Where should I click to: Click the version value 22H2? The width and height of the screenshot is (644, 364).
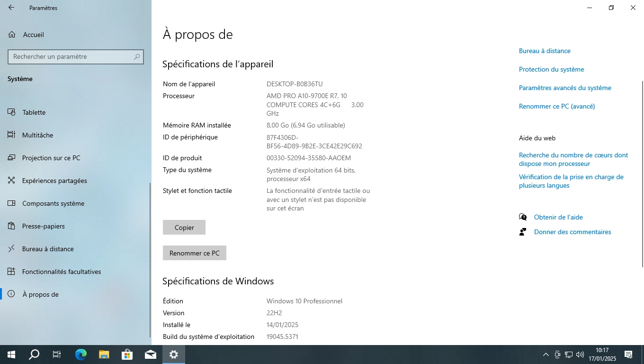pyautogui.click(x=274, y=313)
